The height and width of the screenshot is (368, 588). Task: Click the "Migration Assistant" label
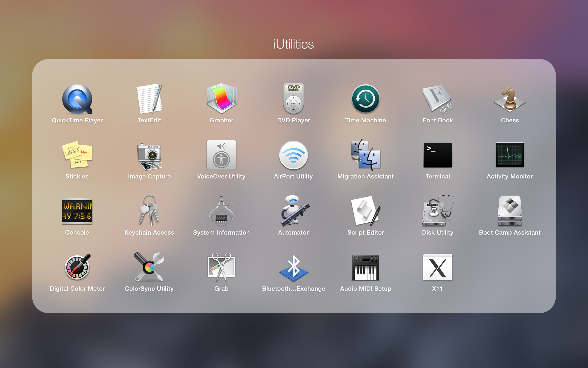[366, 176]
